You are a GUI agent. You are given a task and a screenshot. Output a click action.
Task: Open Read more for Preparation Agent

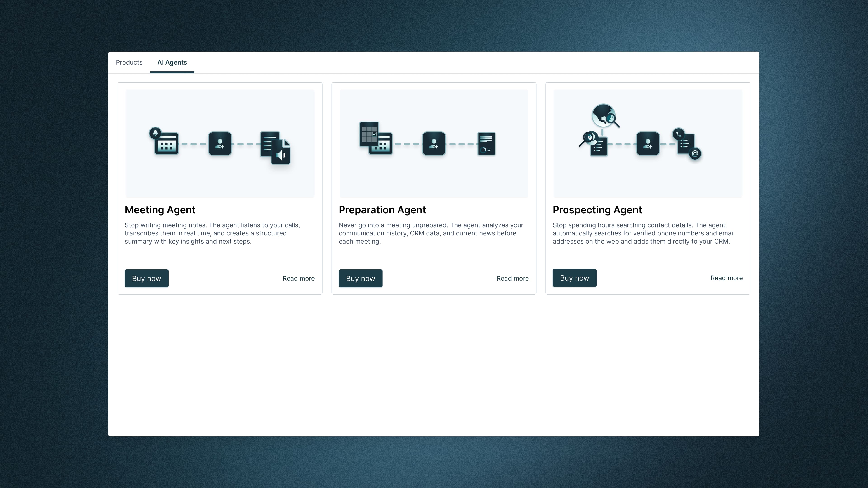tap(512, 279)
